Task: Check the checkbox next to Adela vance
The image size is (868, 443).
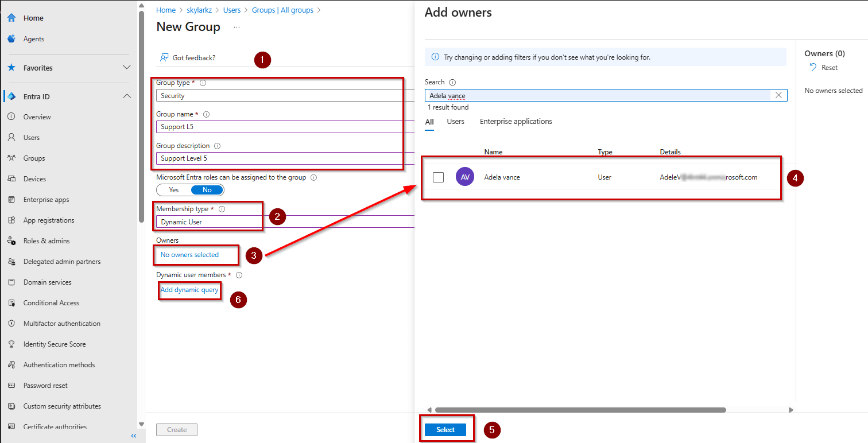Action: [438, 177]
